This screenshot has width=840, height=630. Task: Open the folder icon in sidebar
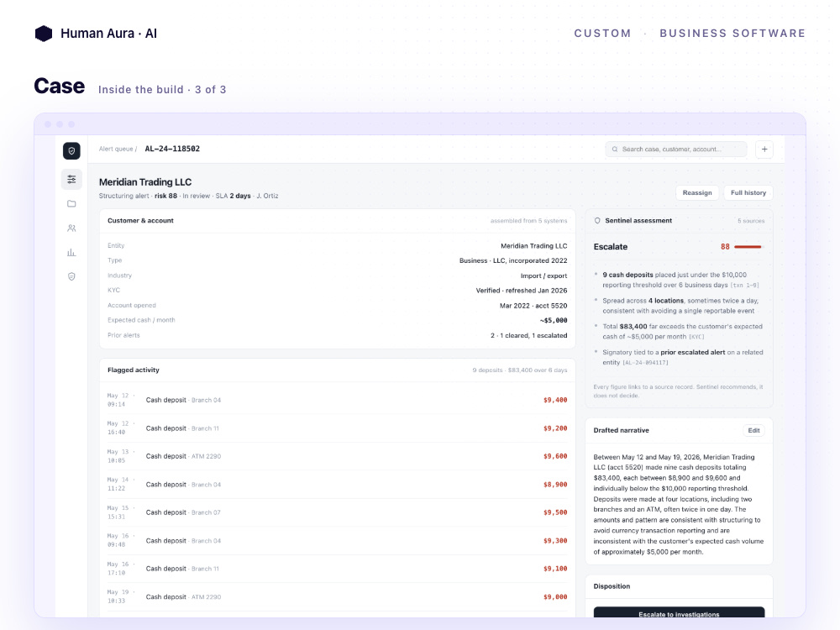point(71,203)
